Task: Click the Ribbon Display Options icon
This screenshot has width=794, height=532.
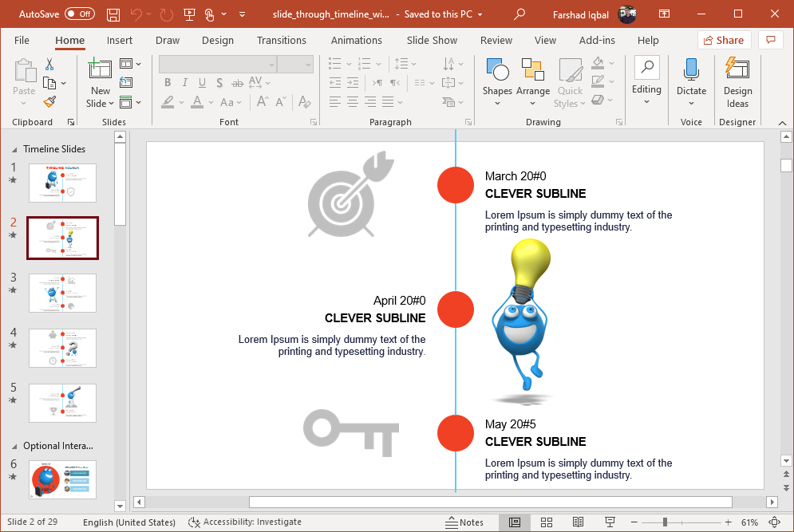Action: click(x=664, y=14)
